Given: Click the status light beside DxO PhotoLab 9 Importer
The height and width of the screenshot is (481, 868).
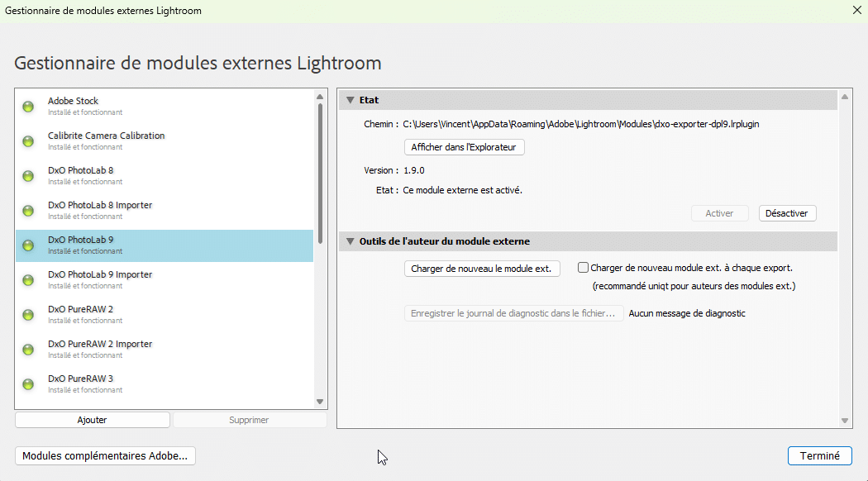Looking at the screenshot, I should [x=28, y=280].
